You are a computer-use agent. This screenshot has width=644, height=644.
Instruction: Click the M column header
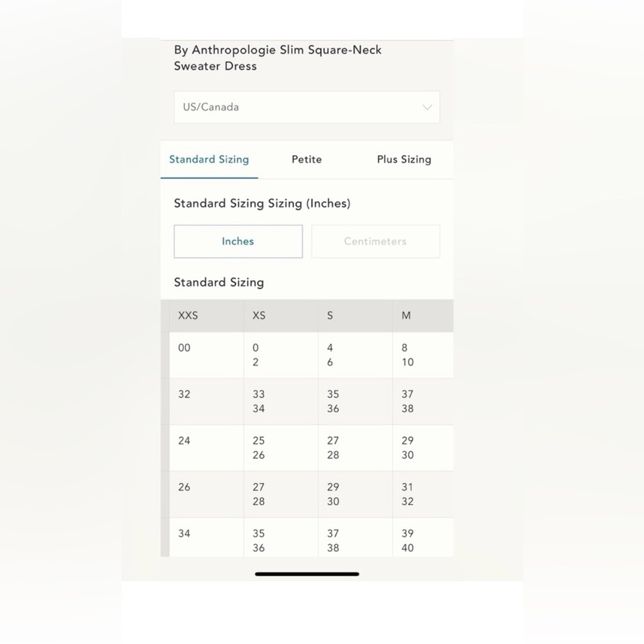click(423, 316)
